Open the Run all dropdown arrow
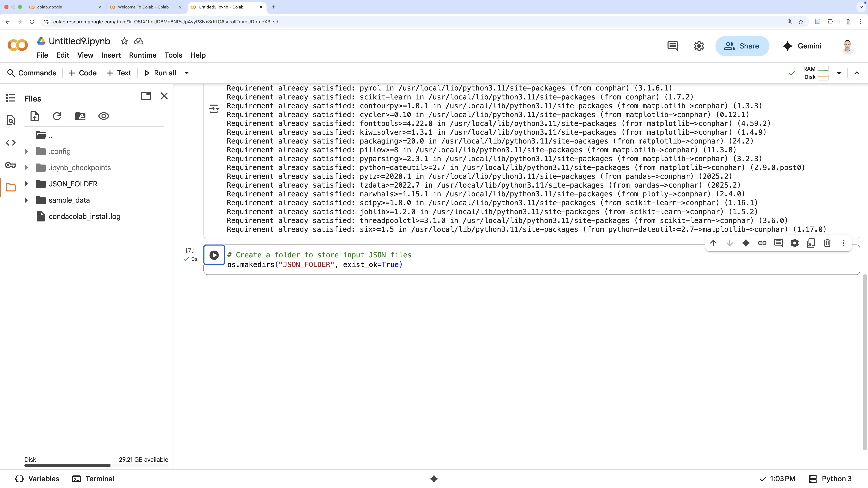 186,73
